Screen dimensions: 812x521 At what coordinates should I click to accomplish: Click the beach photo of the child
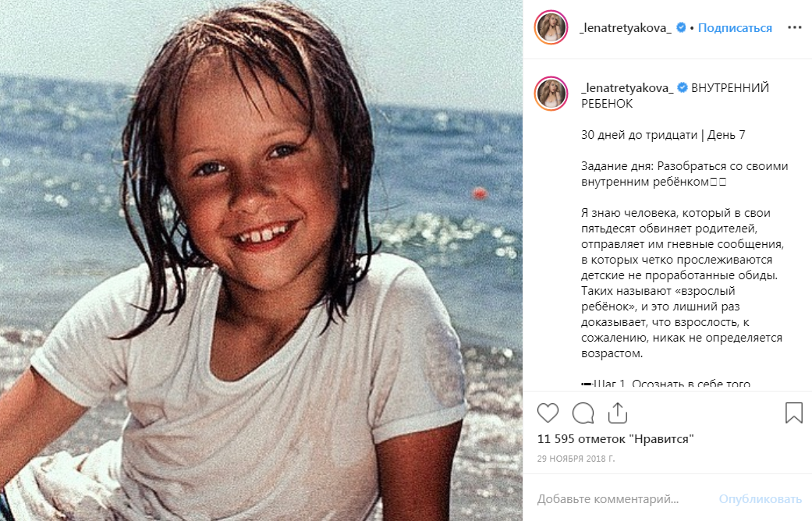pos(261,260)
